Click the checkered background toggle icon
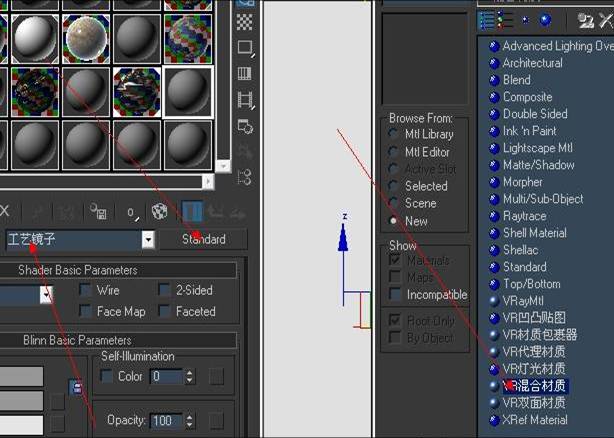614x438 pixels. pos(245,22)
